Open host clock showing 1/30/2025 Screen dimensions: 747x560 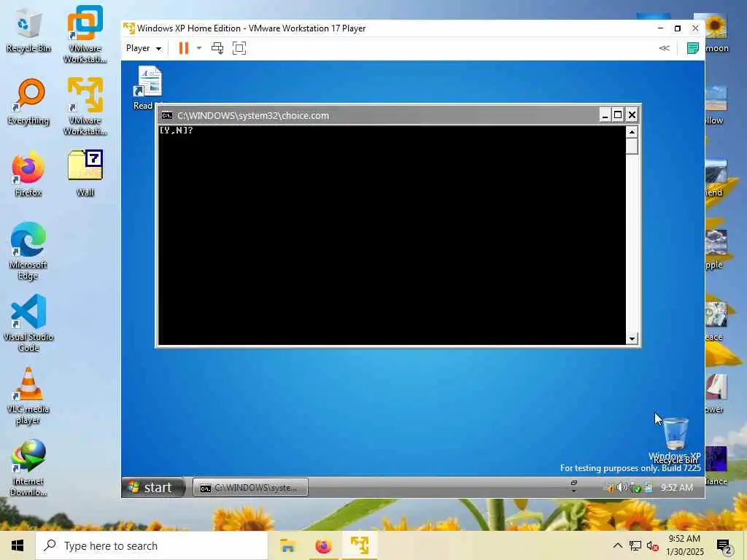pyautogui.click(x=684, y=545)
